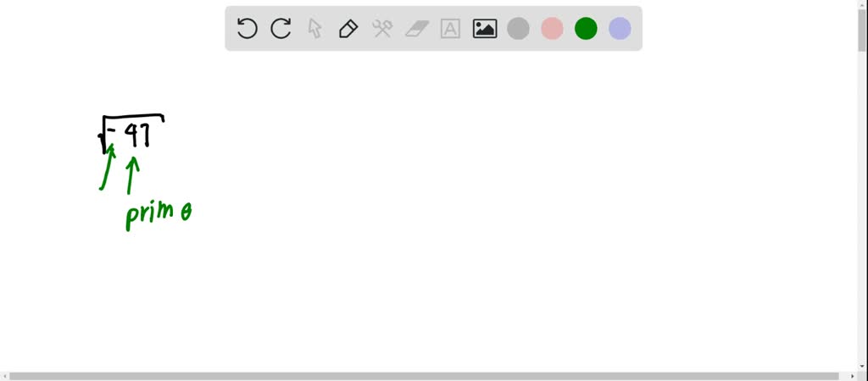Click the horizontal scrollbar track
The width and height of the screenshot is (868, 381).
428,376
